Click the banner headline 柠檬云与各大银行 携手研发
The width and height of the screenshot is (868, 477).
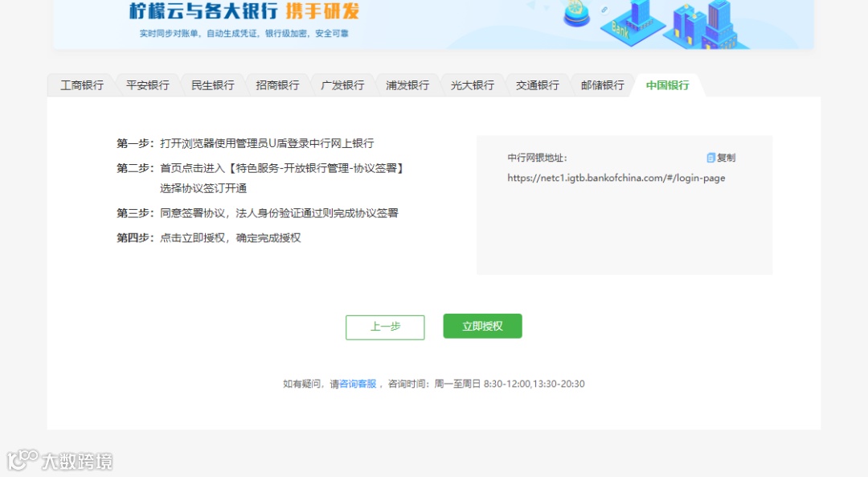point(244,10)
